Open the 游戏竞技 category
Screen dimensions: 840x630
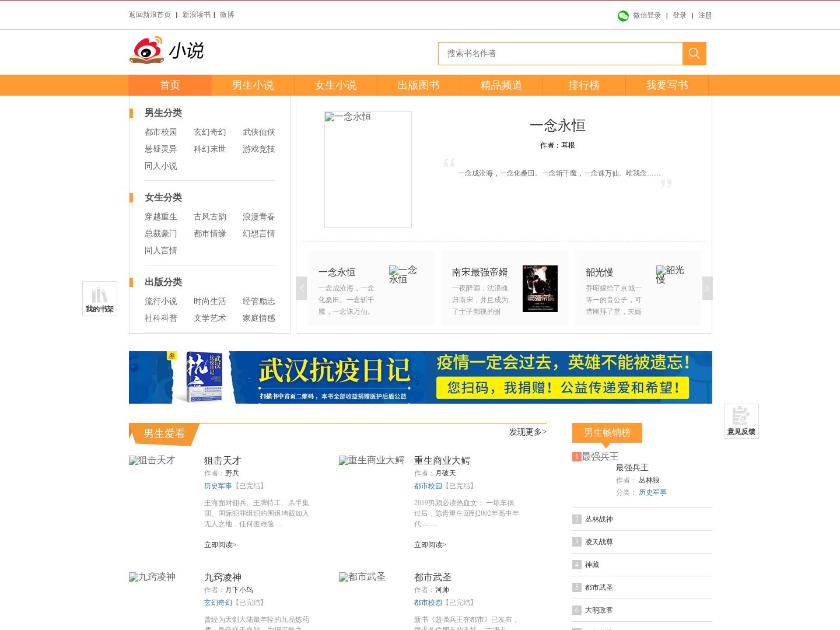(x=259, y=149)
